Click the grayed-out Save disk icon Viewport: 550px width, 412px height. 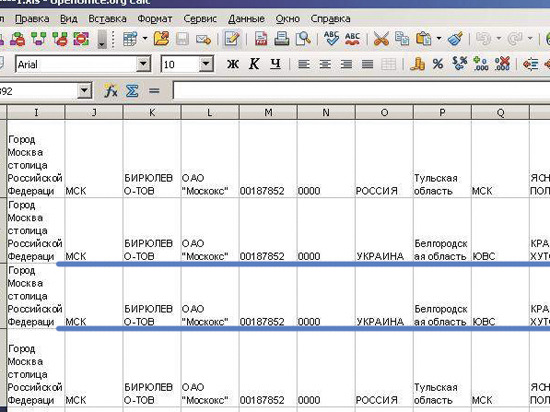pos(182,39)
